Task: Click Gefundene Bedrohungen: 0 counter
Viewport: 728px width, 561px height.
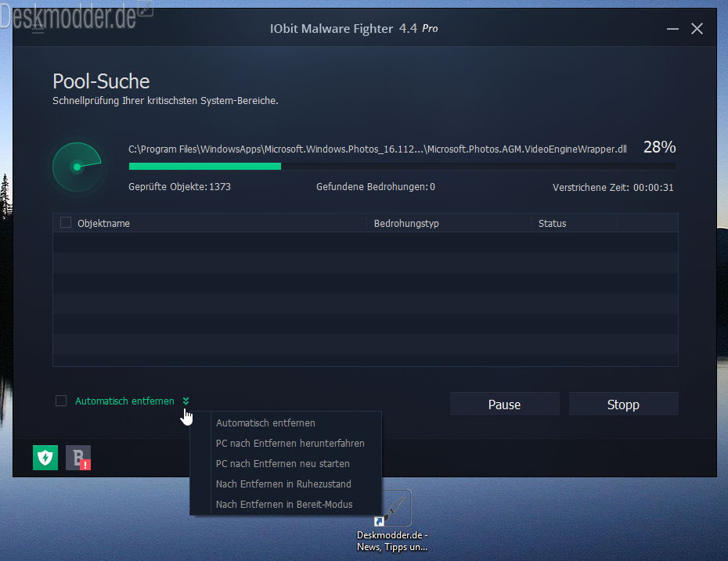Action: tap(376, 186)
